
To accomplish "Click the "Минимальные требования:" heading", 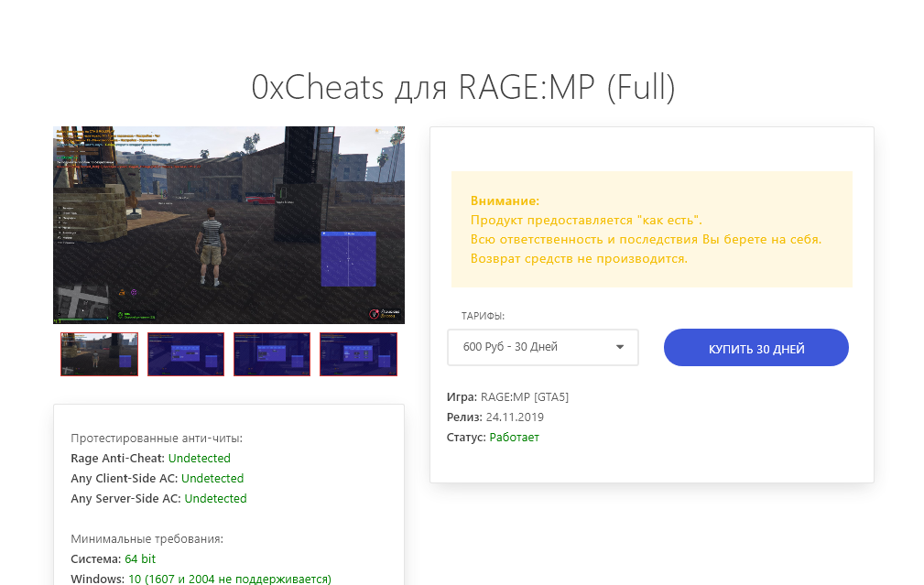I will [147, 539].
